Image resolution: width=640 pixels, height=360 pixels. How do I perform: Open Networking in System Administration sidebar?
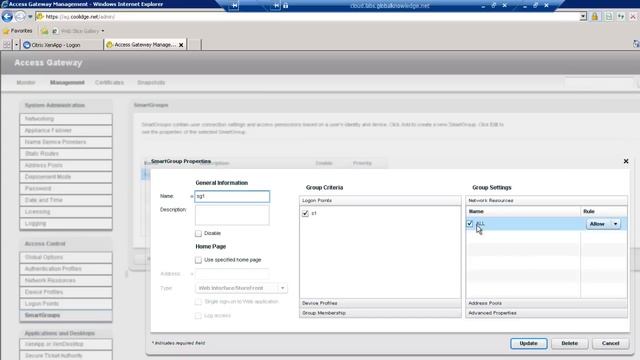[66, 119]
